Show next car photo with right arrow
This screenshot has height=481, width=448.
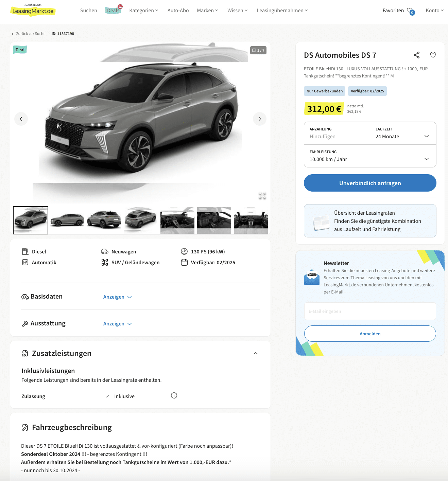coord(260,119)
